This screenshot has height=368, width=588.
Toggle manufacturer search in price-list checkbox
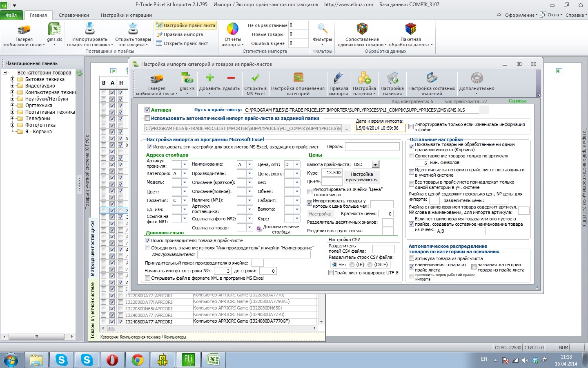[x=147, y=240]
